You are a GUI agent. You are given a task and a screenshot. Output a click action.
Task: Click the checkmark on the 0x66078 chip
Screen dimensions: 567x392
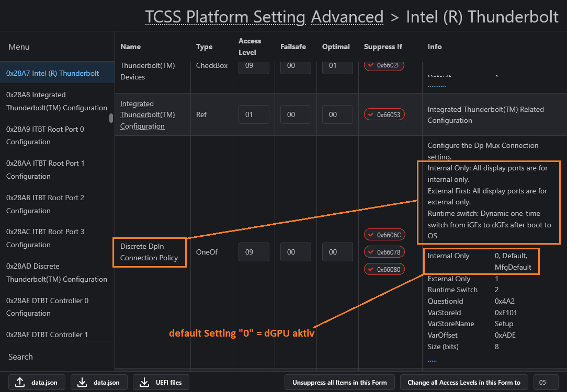371,252
